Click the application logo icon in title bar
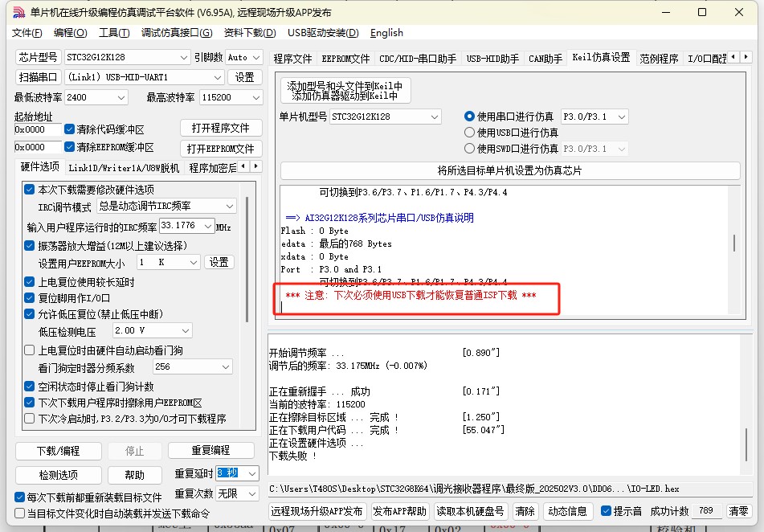The width and height of the screenshot is (764, 532). coord(18,12)
